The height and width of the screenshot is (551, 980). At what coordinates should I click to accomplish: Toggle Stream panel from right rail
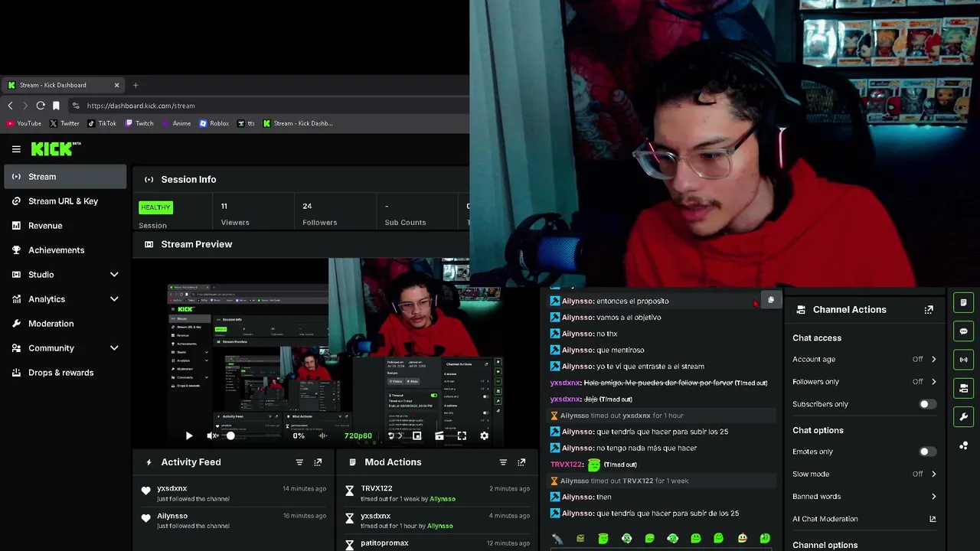click(964, 360)
